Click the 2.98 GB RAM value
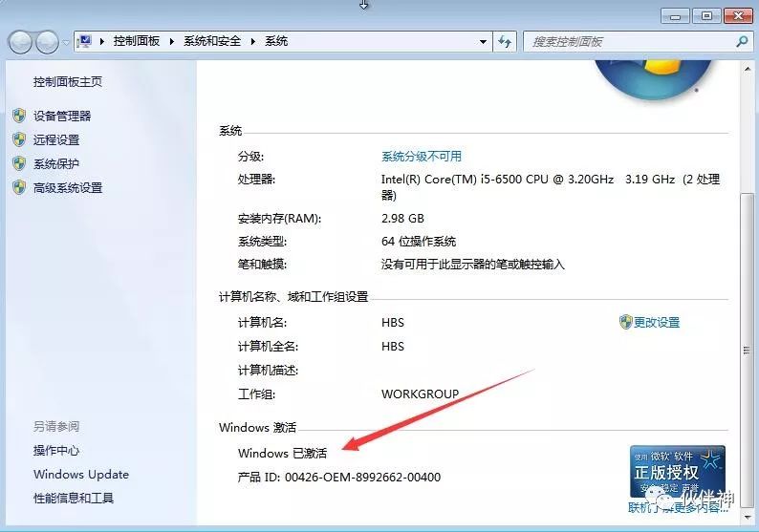The image size is (759, 532). click(x=402, y=219)
